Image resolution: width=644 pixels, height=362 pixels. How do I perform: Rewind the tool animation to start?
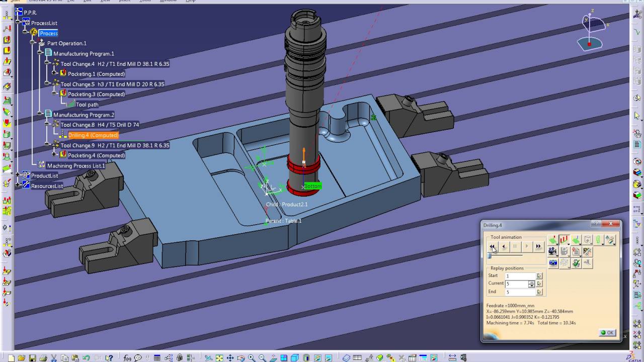click(492, 246)
